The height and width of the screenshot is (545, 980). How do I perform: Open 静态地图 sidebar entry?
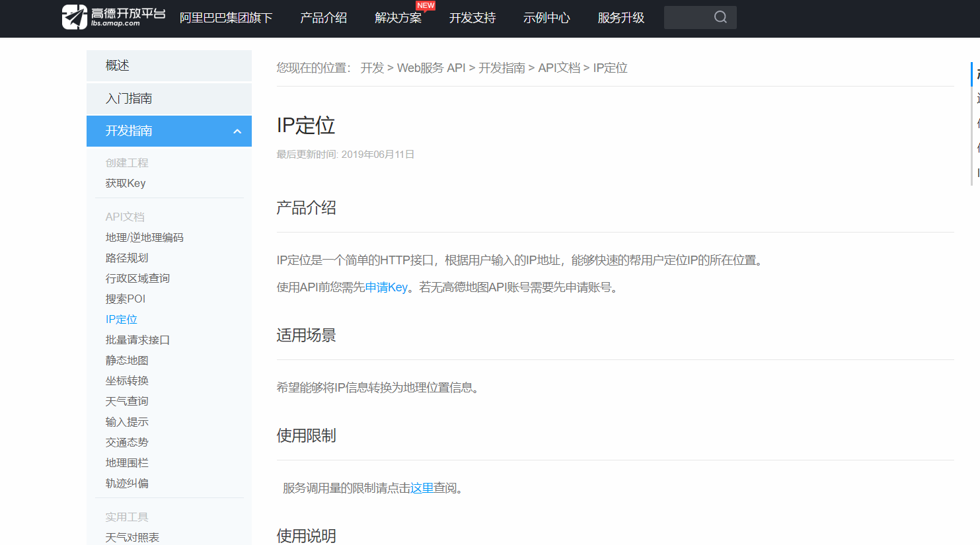(x=127, y=360)
